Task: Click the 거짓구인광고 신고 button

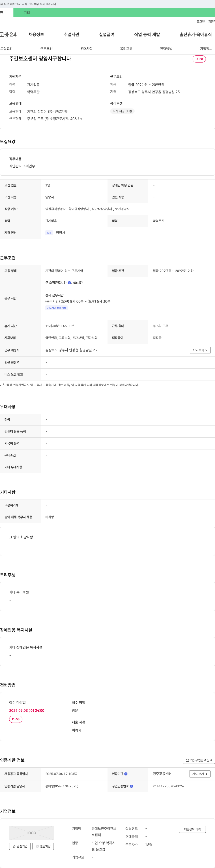Action: point(199,760)
